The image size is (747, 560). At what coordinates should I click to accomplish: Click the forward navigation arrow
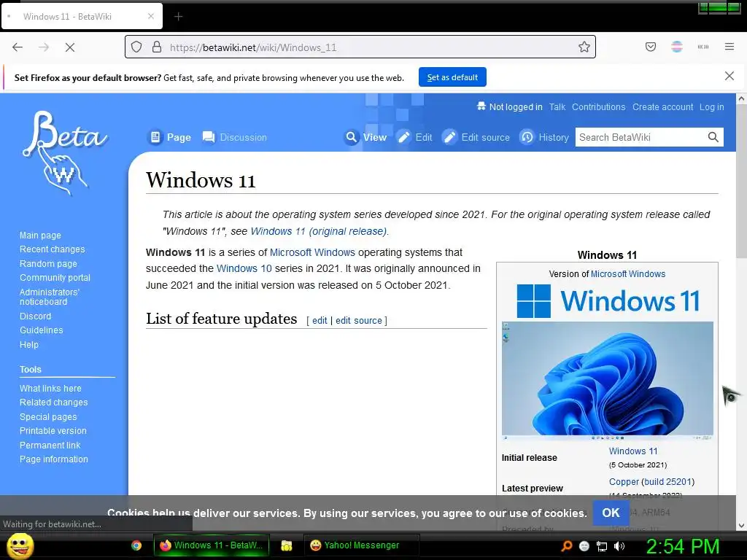pos(44,47)
